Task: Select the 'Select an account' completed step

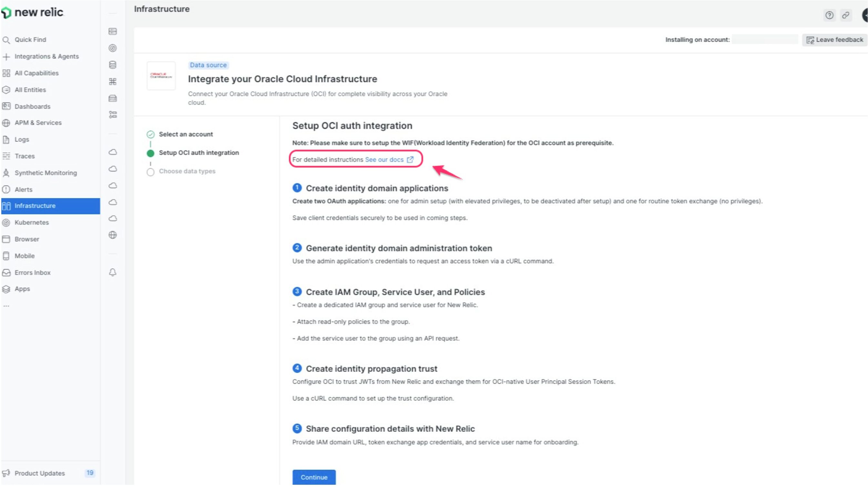Action: pyautogui.click(x=186, y=134)
